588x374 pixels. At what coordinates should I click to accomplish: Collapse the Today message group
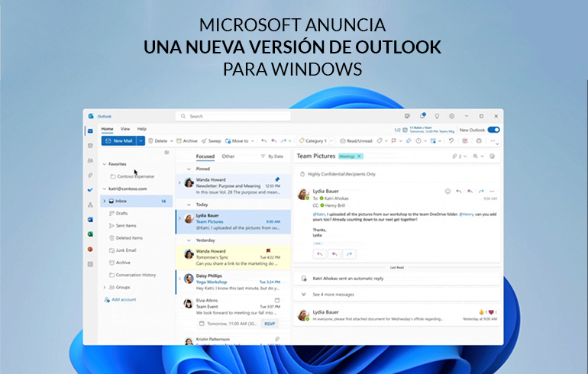(189, 205)
